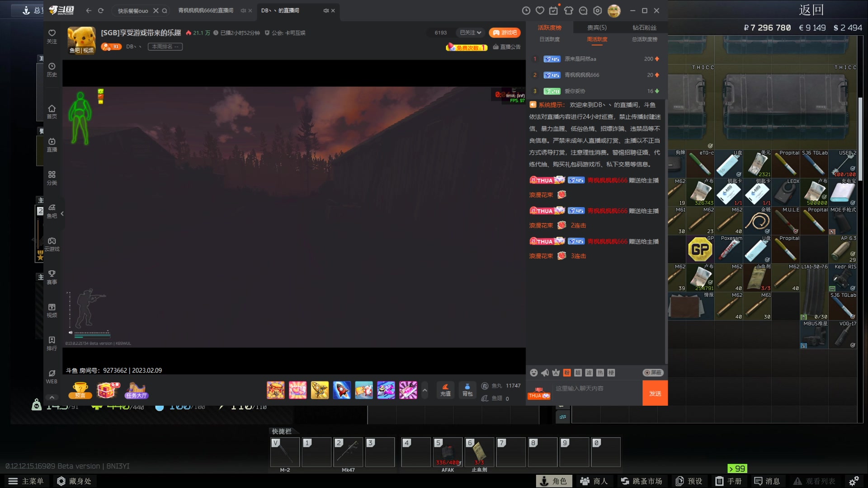Open 赛事 tournaments in sidebar
This screenshot has width=868, height=488.
52,277
